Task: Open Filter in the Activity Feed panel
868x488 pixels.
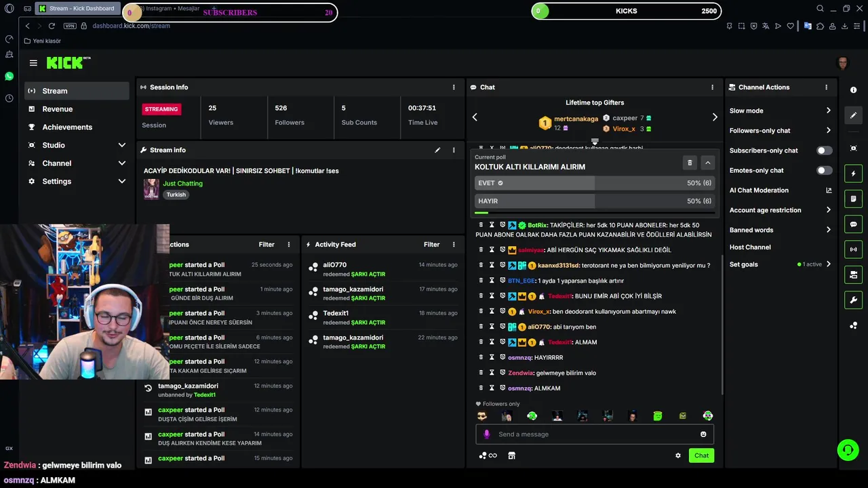Action: [432, 245]
